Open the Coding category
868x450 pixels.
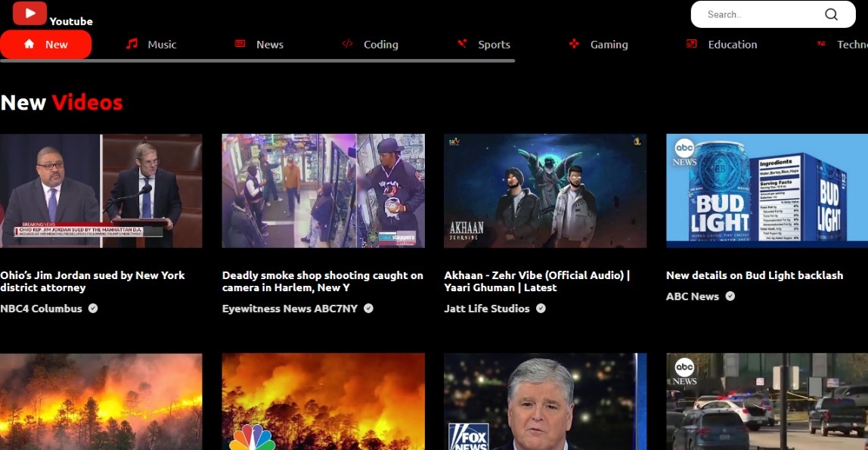click(x=370, y=45)
